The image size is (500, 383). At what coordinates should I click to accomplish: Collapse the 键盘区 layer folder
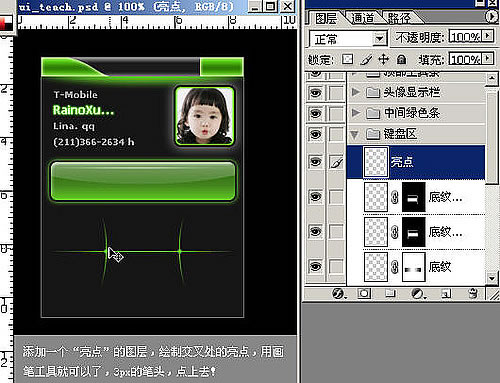coord(355,135)
